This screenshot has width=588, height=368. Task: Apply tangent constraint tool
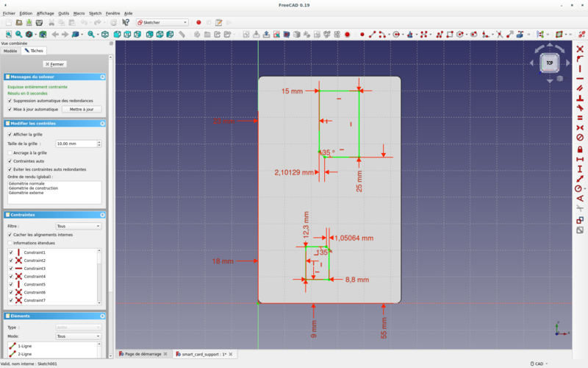coord(580,107)
